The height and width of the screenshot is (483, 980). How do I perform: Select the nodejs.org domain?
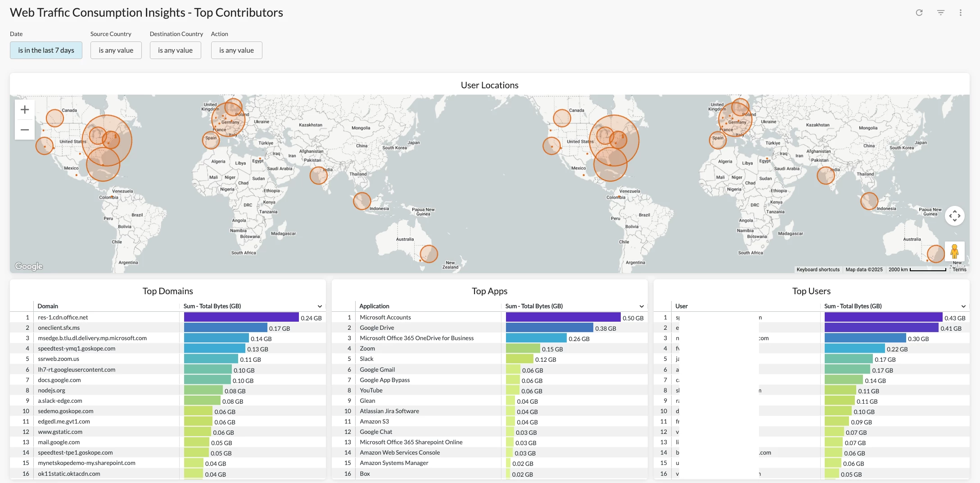[52, 390]
